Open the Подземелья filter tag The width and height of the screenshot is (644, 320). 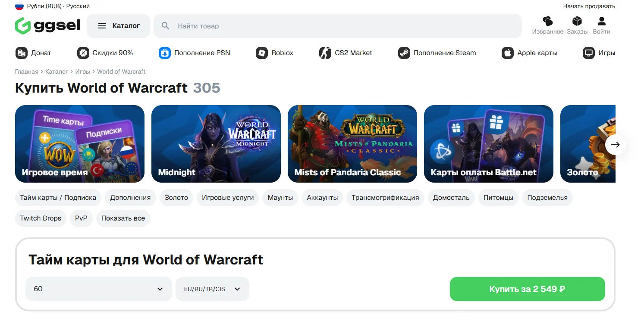[547, 198]
